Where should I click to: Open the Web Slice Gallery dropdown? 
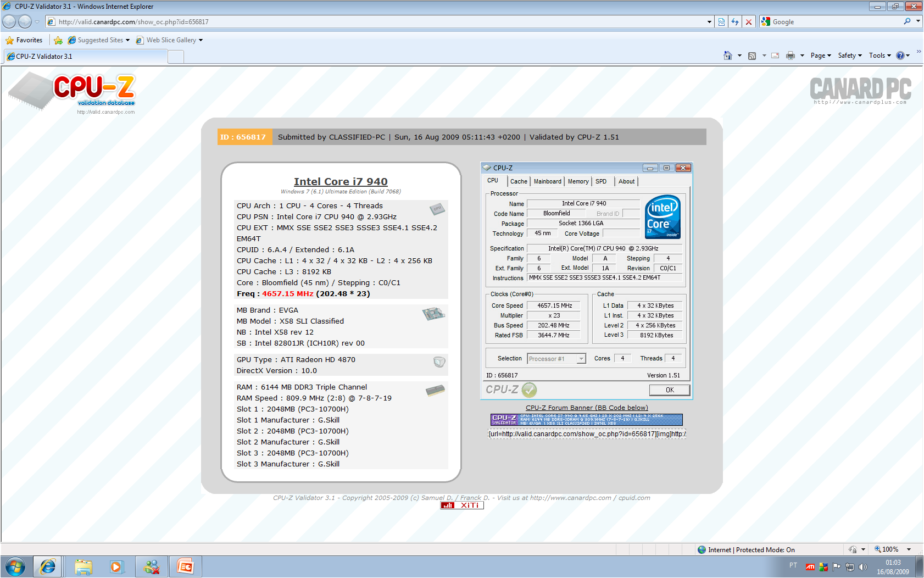coord(170,40)
